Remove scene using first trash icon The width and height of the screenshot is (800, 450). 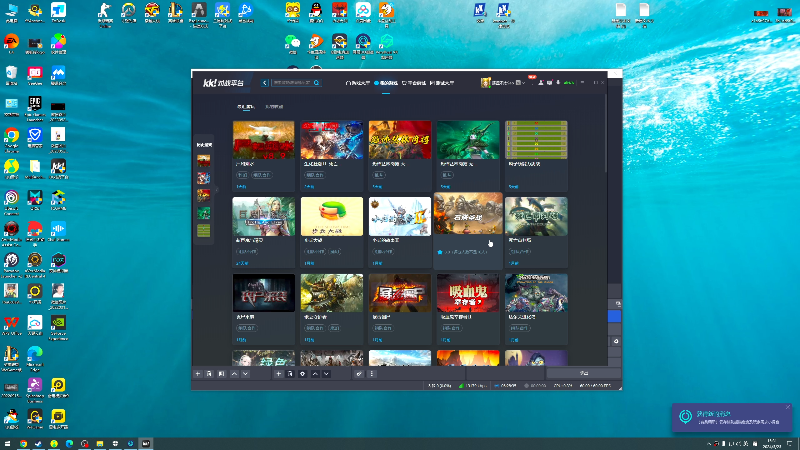coord(209,374)
